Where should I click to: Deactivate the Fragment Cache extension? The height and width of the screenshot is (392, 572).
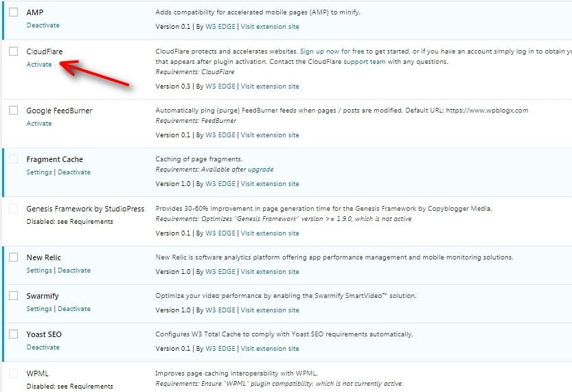74,172
